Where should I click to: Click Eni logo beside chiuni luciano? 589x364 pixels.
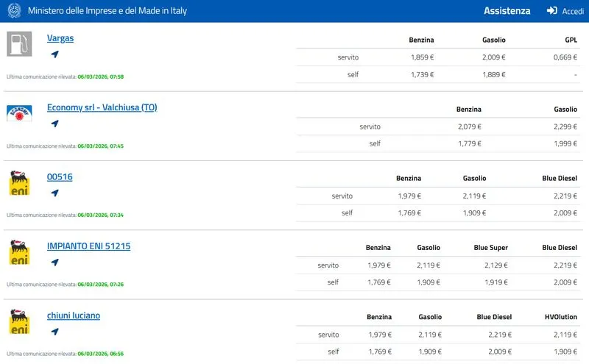[19, 322]
